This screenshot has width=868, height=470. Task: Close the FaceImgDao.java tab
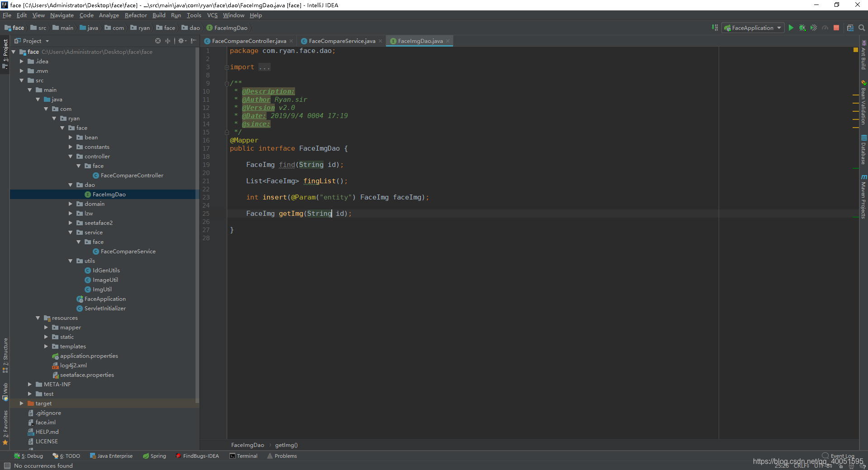click(x=448, y=41)
